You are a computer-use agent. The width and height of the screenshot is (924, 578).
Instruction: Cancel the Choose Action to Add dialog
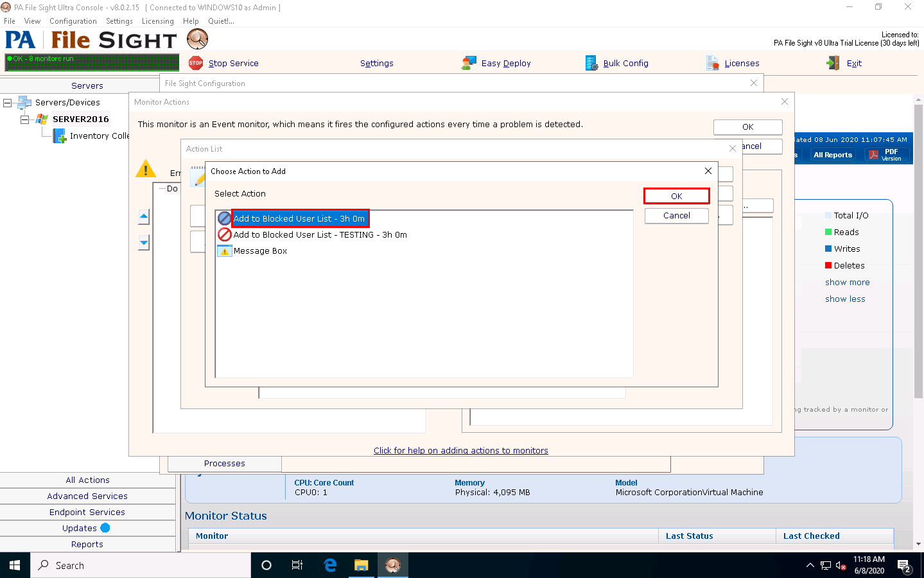tap(677, 216)
